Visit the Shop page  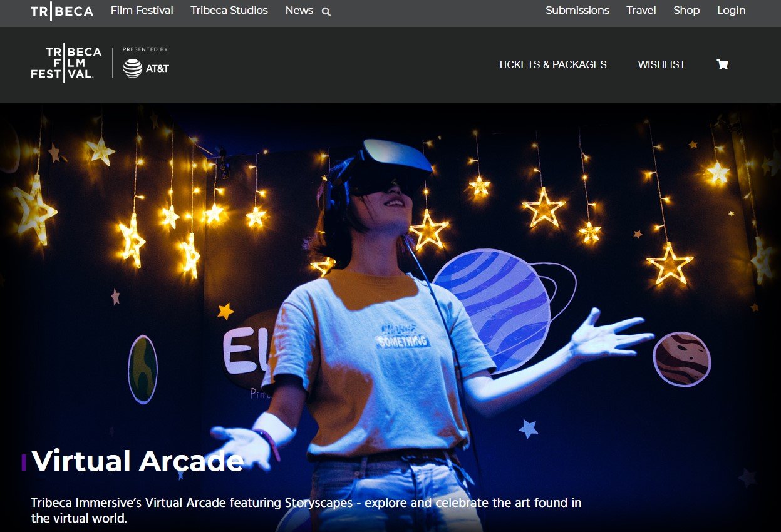(686, 11)
